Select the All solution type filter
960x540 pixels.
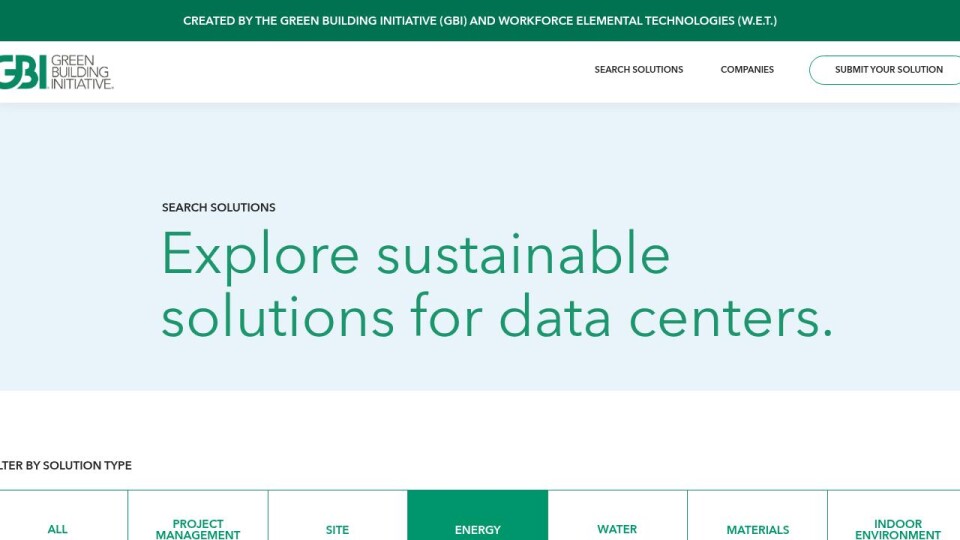point(58,529)
